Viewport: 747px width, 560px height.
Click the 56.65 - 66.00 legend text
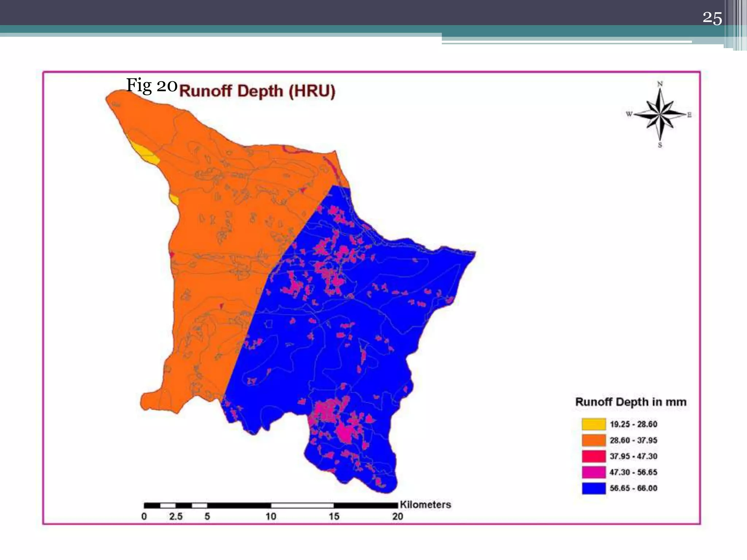click(x=633, y=488)
